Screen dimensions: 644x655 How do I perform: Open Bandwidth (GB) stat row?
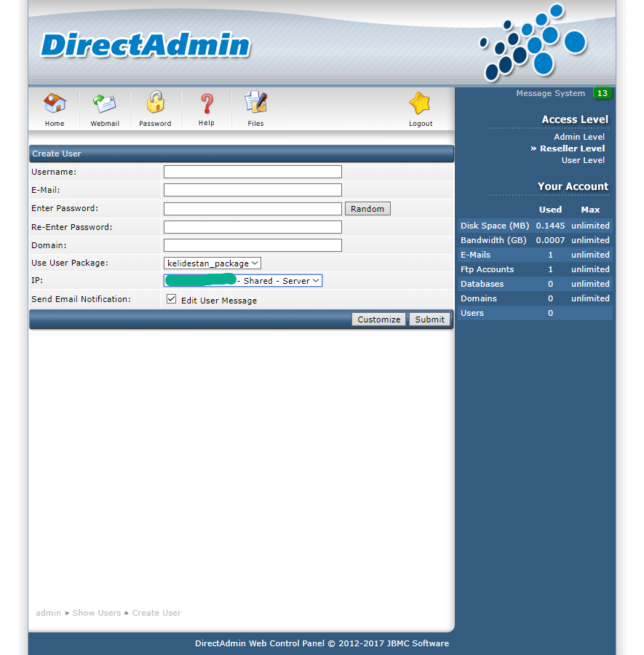[535, 240]
